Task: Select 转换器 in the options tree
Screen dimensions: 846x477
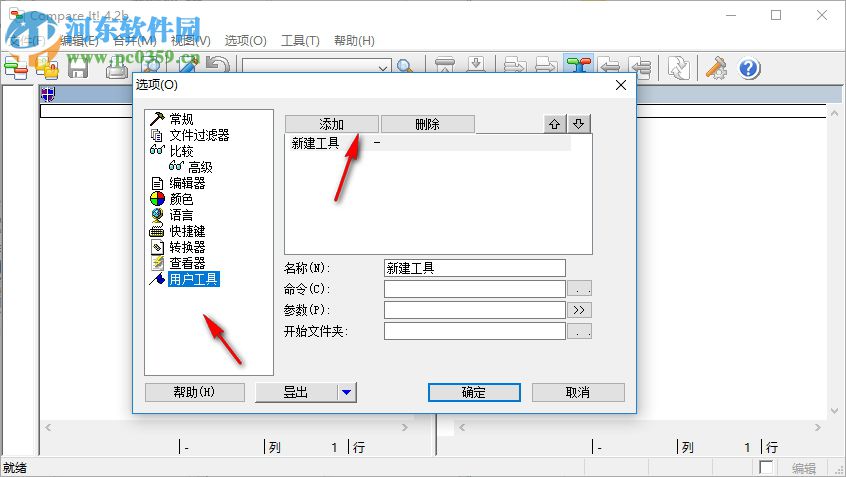Action: pyautogui.click(x=187, y=247)
